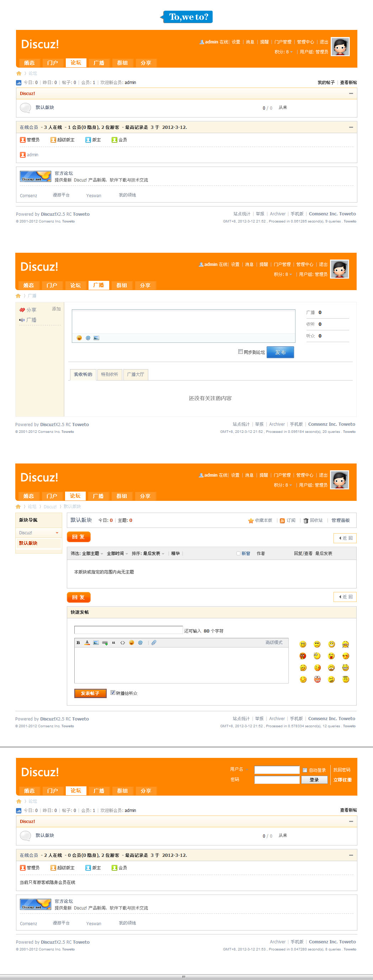373x980 pixels.
Task: Click smiley icon under the broadcast text box
Action: (x=79, y=338)
